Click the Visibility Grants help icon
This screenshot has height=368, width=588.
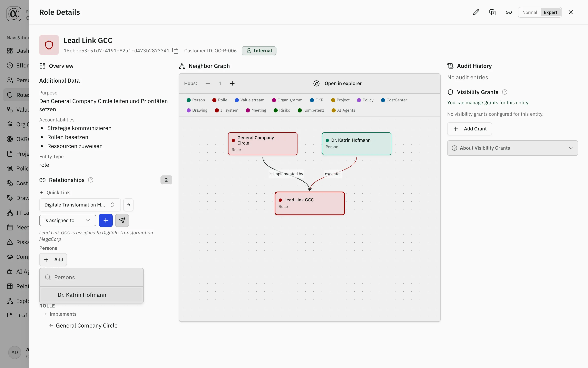505,92
